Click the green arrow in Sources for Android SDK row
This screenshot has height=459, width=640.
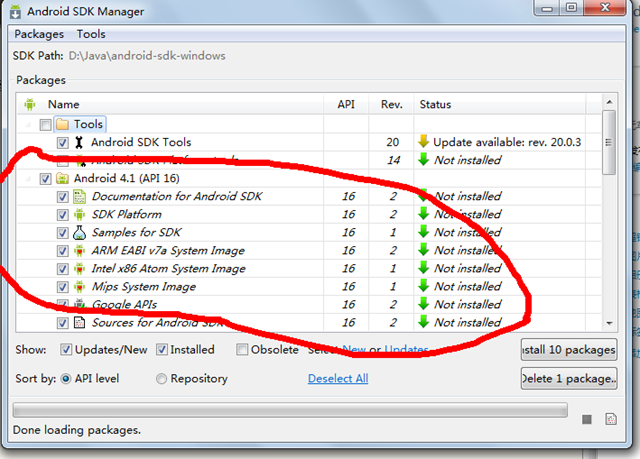(x=423, y=322)
